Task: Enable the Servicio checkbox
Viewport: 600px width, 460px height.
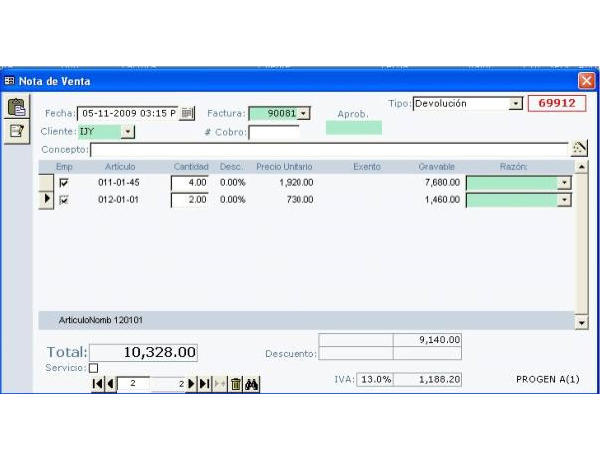Action: [93, 368]
